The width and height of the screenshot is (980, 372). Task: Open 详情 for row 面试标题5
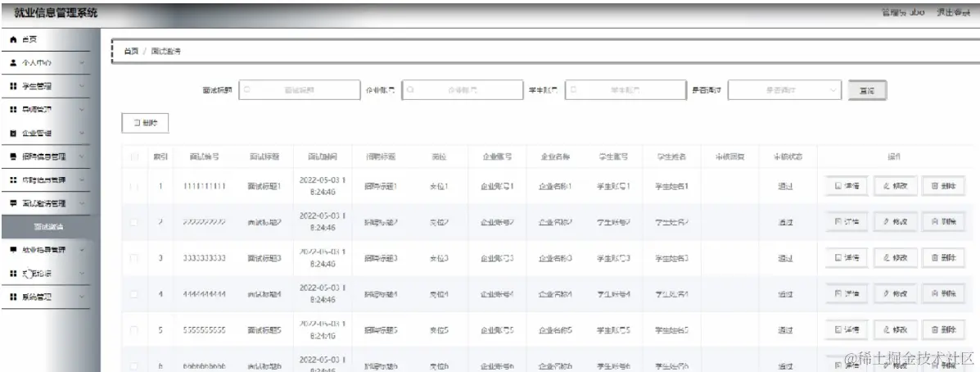(x=847, y=329)
